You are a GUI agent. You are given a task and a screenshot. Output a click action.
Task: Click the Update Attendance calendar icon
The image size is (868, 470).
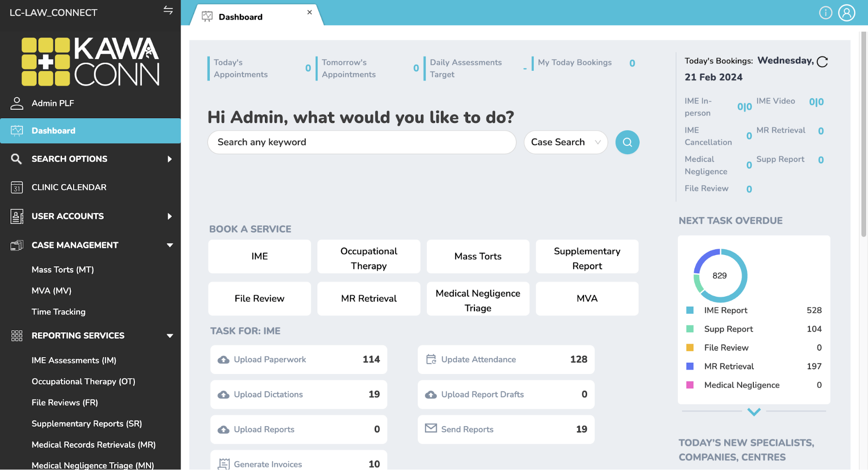(431, 359)
